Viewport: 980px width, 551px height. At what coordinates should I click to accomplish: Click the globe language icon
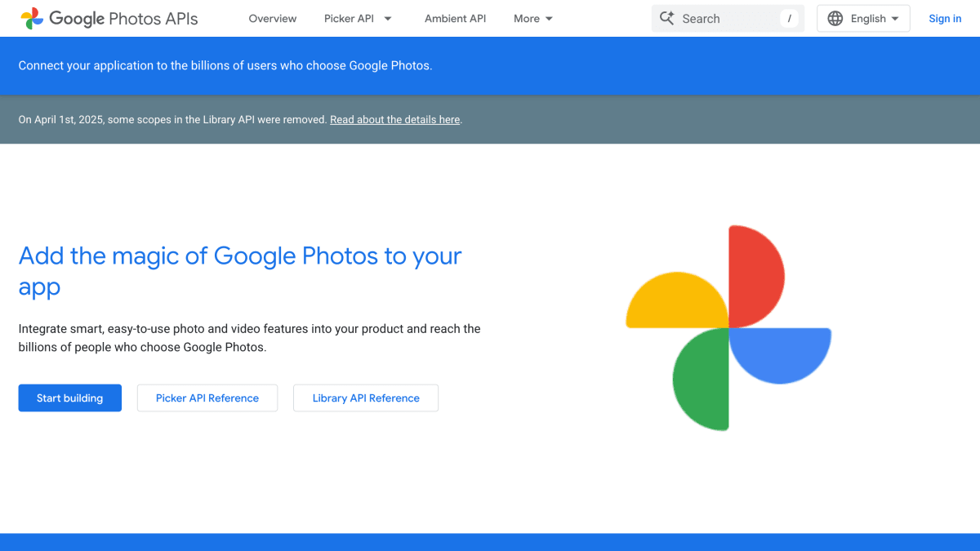click(x=835, y=18)
